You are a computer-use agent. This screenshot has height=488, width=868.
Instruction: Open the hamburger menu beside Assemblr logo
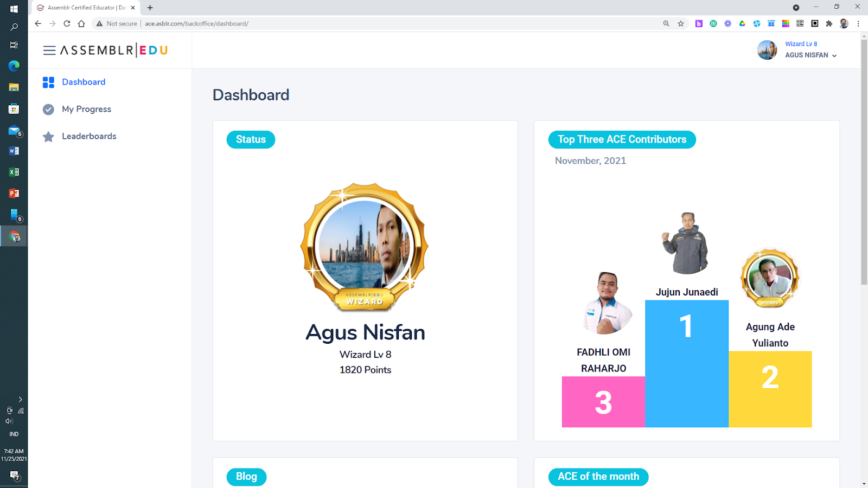(x=49, y=50)
